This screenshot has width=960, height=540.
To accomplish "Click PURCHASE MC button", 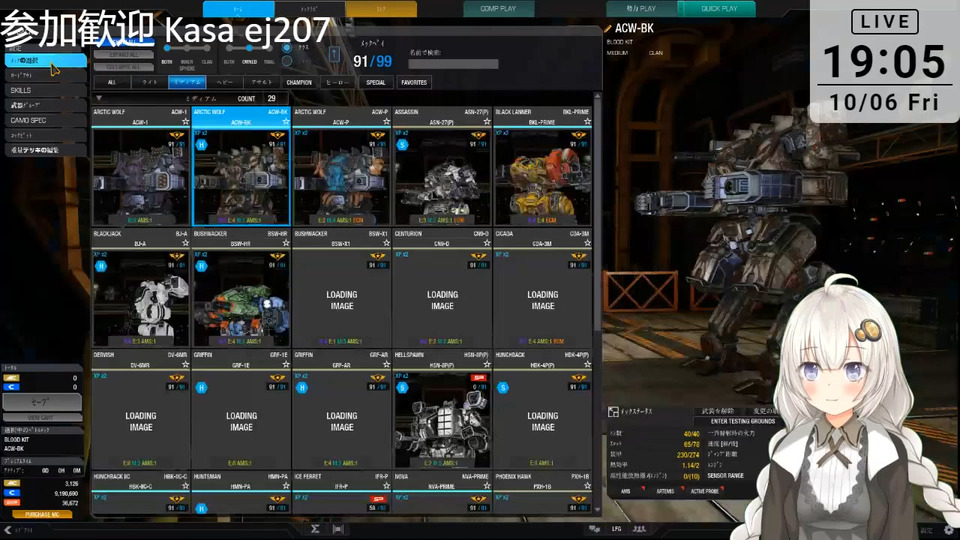I will [x=42, y=514].
